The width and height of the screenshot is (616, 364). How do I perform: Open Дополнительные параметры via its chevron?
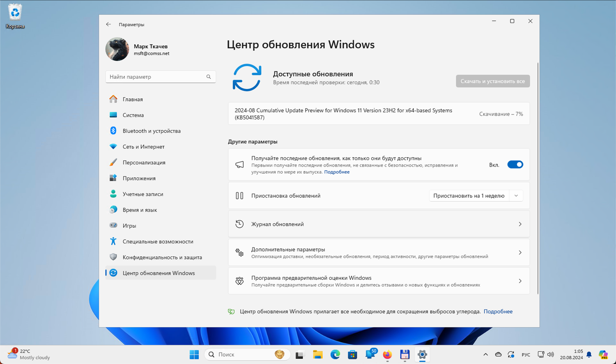pos(520,253)
